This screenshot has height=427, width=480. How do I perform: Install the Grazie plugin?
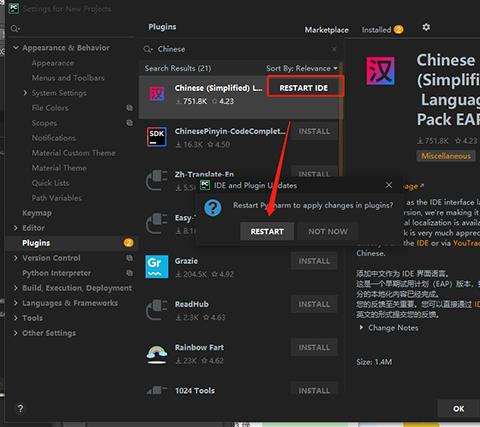314,261
